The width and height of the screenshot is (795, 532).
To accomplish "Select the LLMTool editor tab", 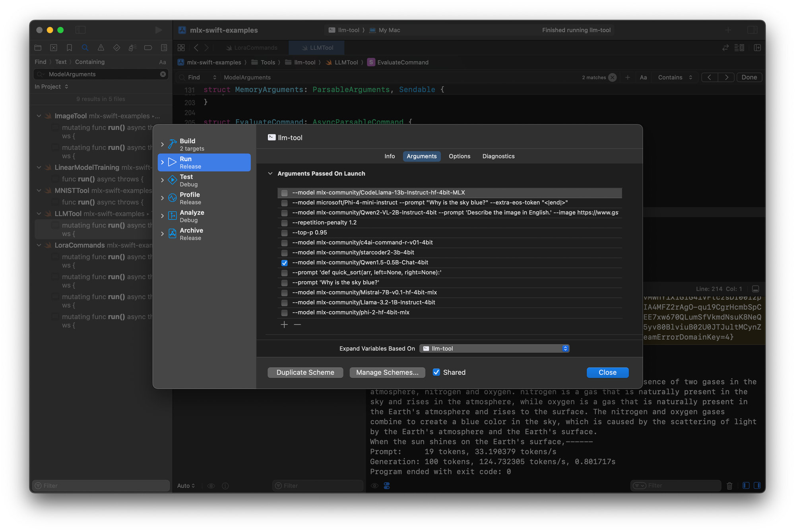I will (317, 48).
